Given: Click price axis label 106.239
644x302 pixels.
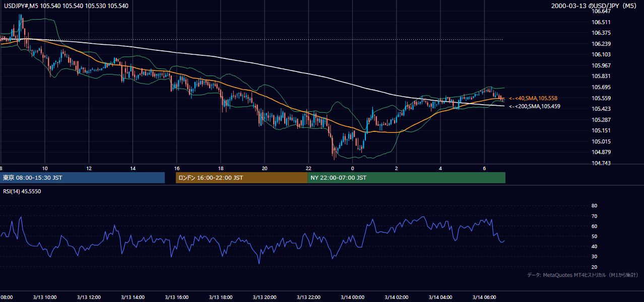Looking at the screenshot, I should coord(601,44).
